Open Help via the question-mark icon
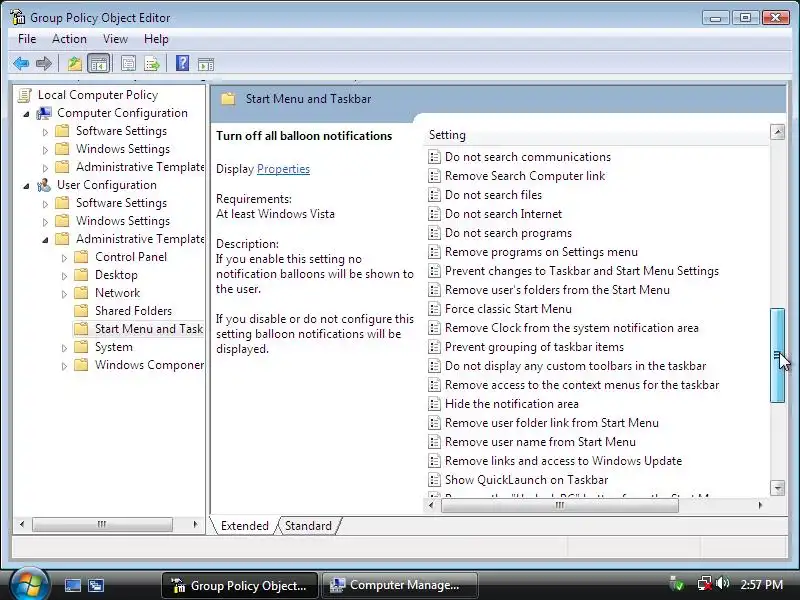This screenshot has width=800, height=600. point(182,63)
